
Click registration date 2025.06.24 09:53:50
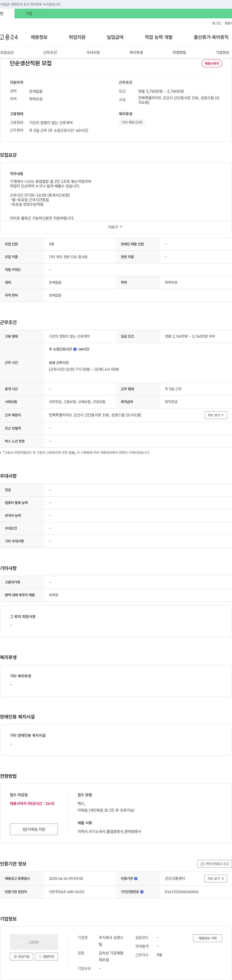(66, 878)
